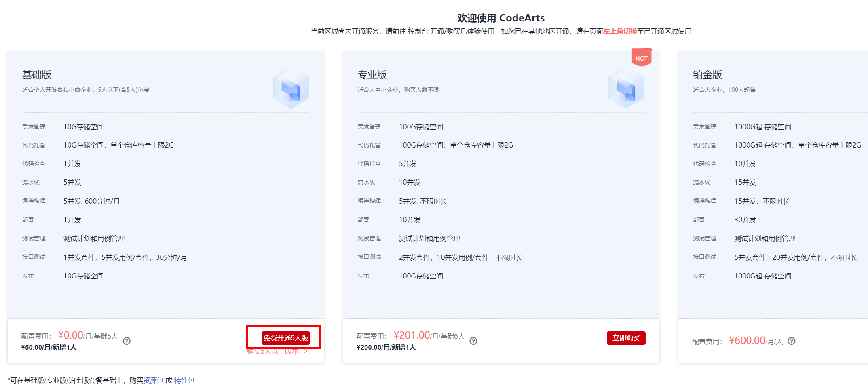868x390 pixels.
Task: Click 发布 value 10G存储空间 in 基础版
Action: click(84, 276)
